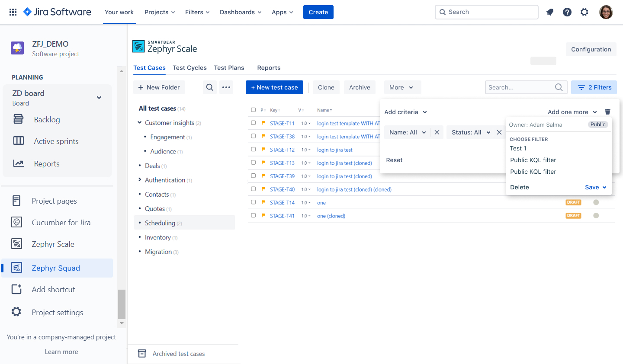Click the Zephyr Squad sidebar icon
The image size is (623, 364).
[16, 268]
